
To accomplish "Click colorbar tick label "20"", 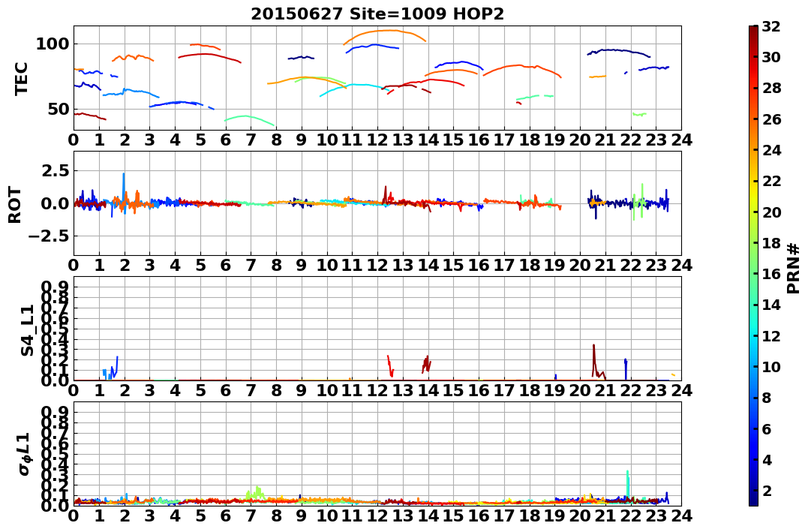I will (x=771, y=212).
